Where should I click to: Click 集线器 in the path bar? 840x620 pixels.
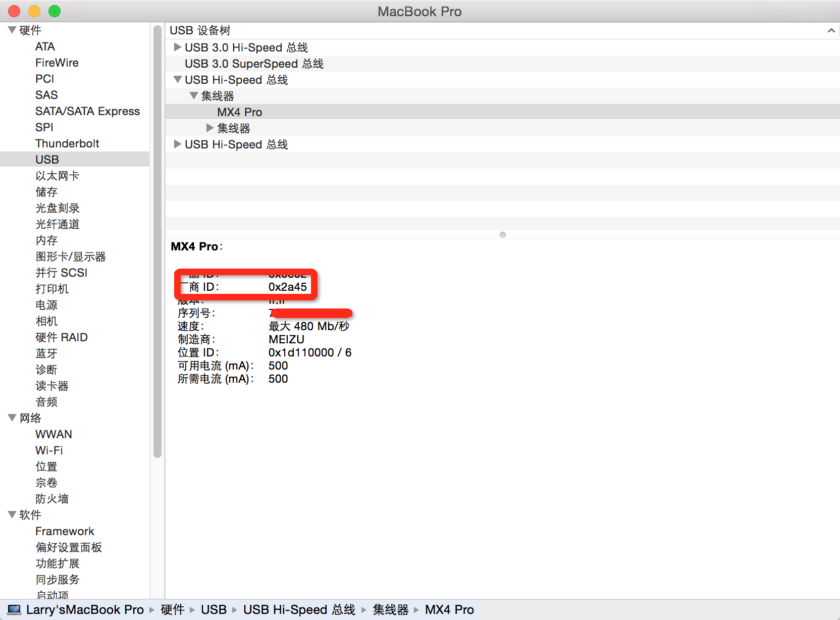pyautogui.click(x=390, y=610)
